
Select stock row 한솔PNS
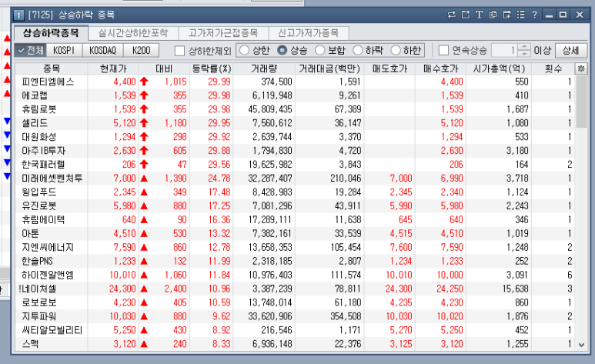point(296,261)
